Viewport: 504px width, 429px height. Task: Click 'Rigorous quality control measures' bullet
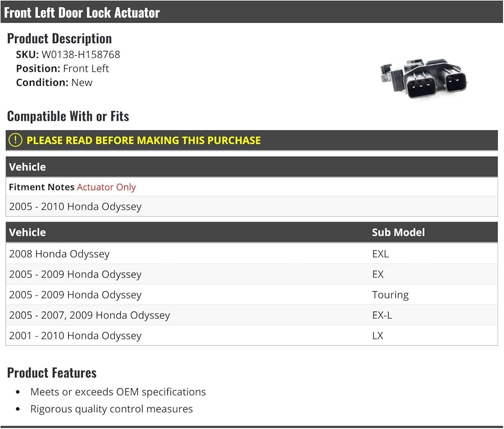pyautogui.click(x=111, y=409)
